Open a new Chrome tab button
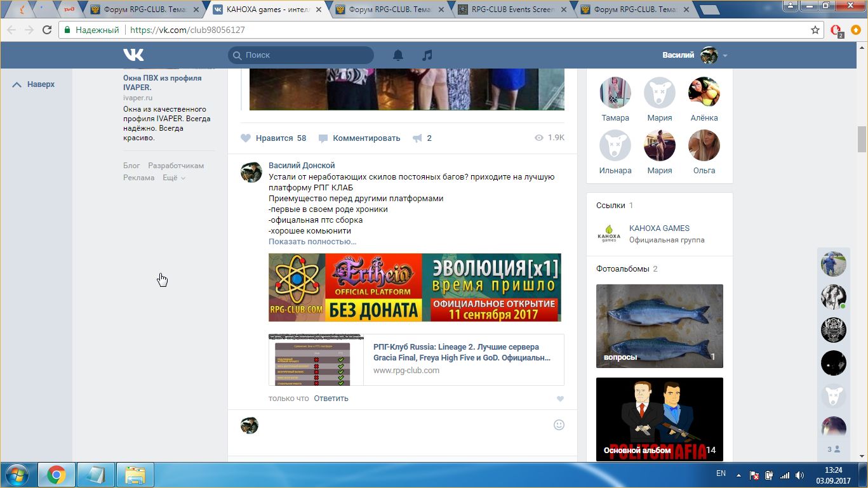The width and height of the screenshot is (868, 488). pyautogui.click(x=709, y=10)
